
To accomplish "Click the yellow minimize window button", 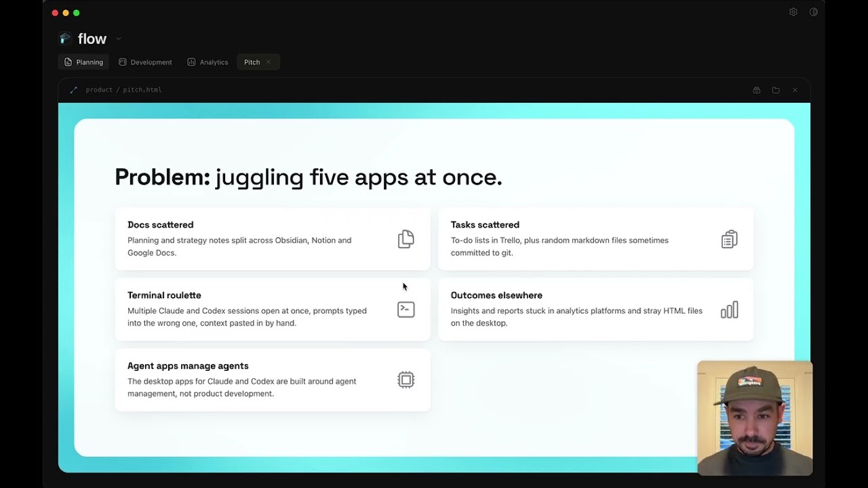I will pos(66,13).
